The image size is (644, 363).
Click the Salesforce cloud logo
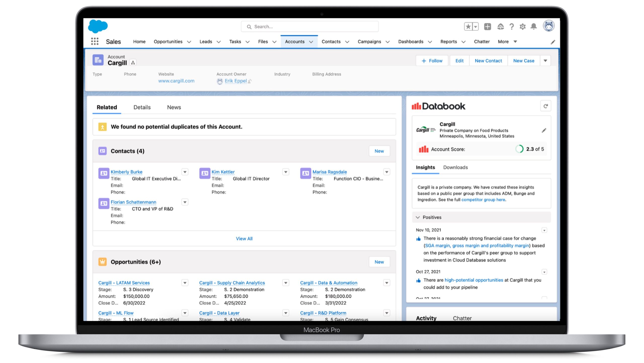(x=98, y=26)
